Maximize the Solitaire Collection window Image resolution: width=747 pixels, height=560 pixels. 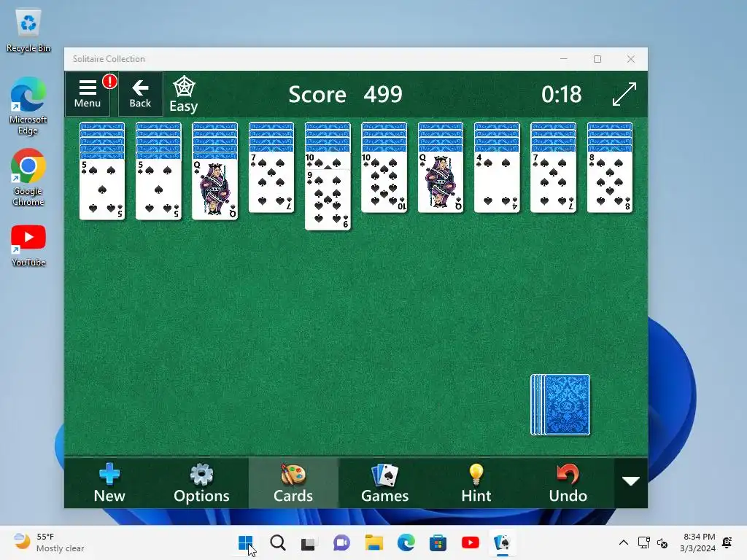597,59
